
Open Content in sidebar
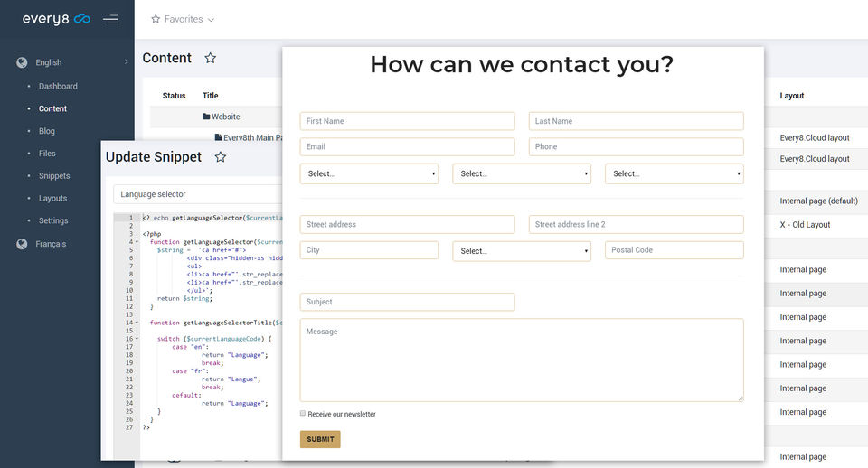pyautogui.click(x=52, y=108)
